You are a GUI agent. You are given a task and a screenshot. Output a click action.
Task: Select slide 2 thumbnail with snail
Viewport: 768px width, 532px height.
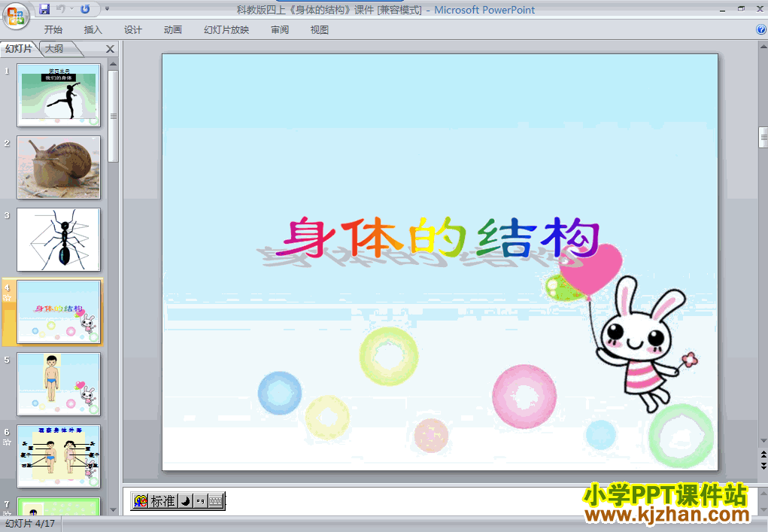coord(59,167)
